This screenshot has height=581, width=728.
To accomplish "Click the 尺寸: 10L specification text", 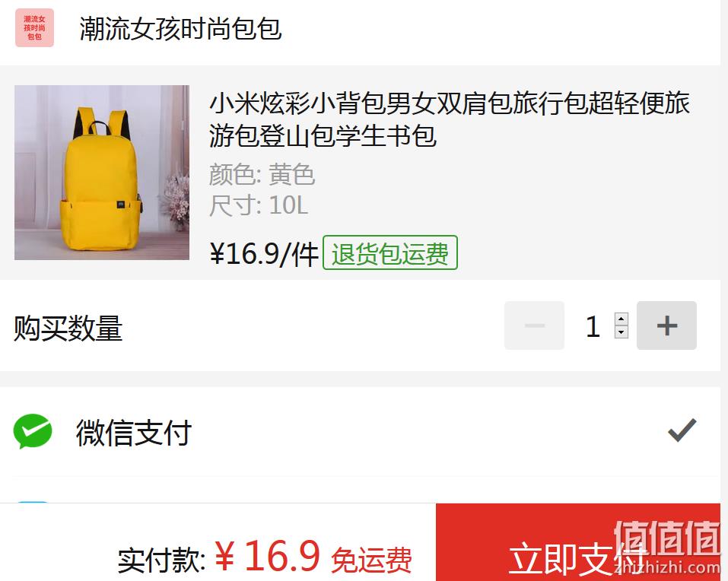I will (x=259, y=205).
